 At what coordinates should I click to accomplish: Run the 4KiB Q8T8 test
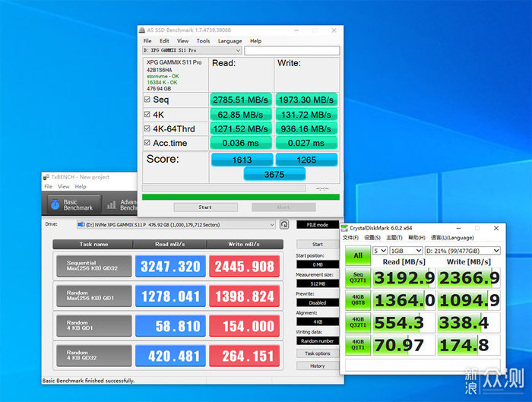[358, 300]
